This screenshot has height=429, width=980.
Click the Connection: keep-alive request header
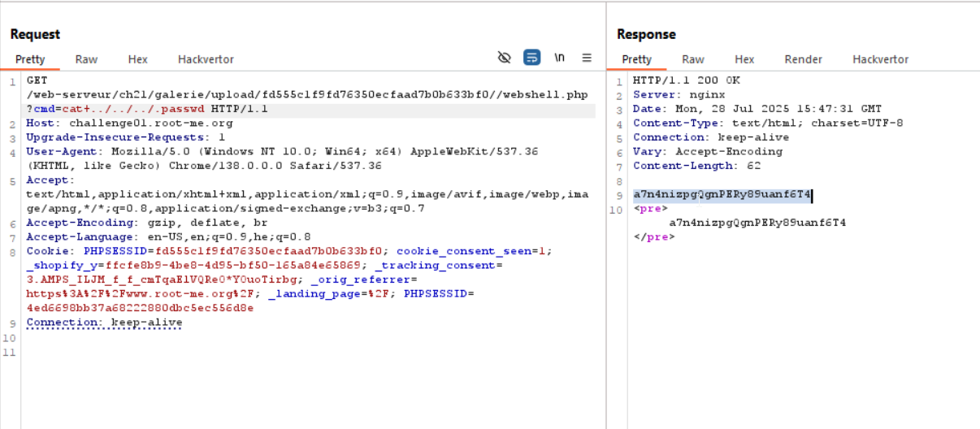click(104, 323)
